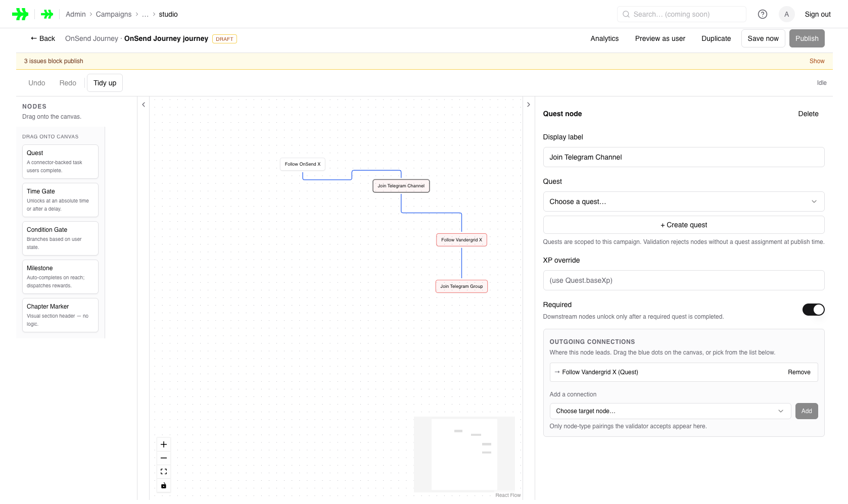Fit view of the canvas

coord(164,472)
